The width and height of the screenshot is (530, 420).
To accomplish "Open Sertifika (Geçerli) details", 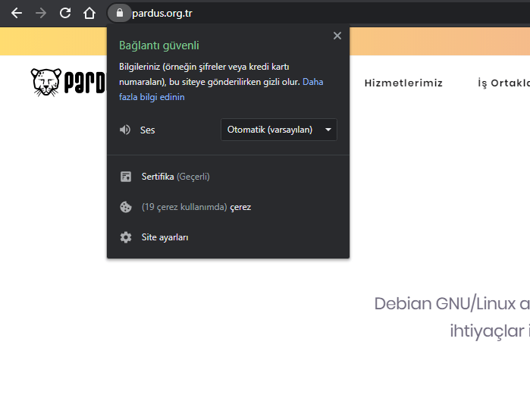I will (x=175, y=177).
